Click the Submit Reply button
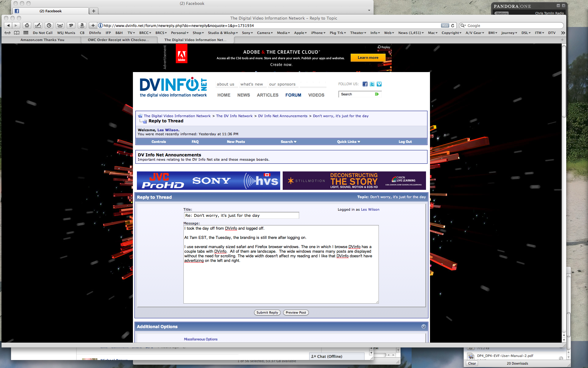The image size is (588, 368). tap(267, 312)
